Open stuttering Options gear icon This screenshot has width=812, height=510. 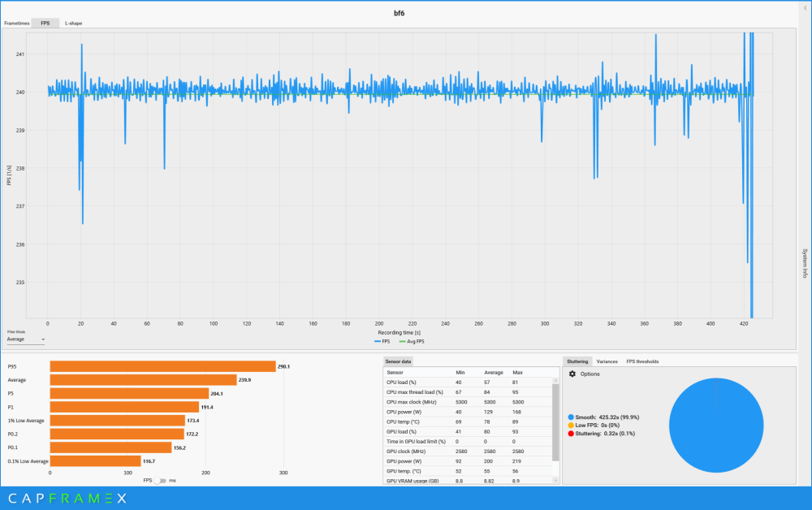572,374
